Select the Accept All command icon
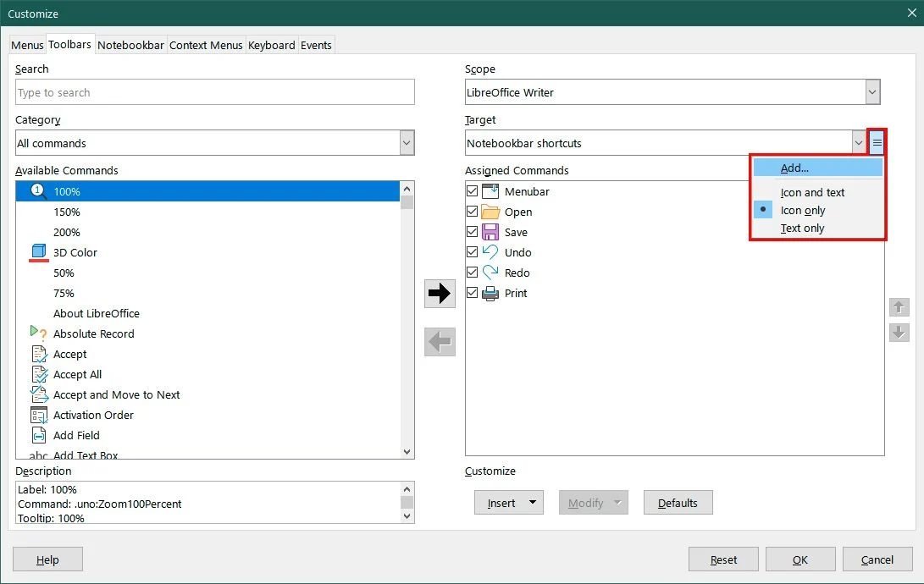The height and width of the screenshot is (584, 924). [39, 374]
